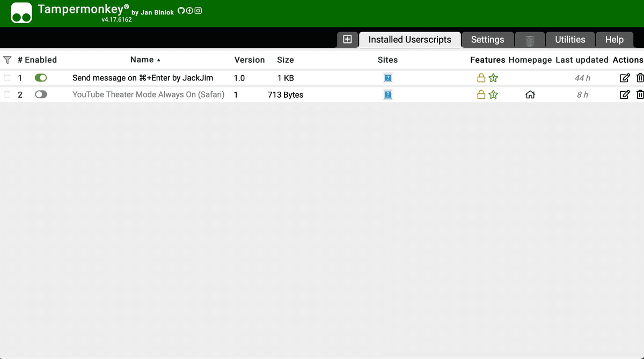Click sites icon for Send message script

pos(388,78)
